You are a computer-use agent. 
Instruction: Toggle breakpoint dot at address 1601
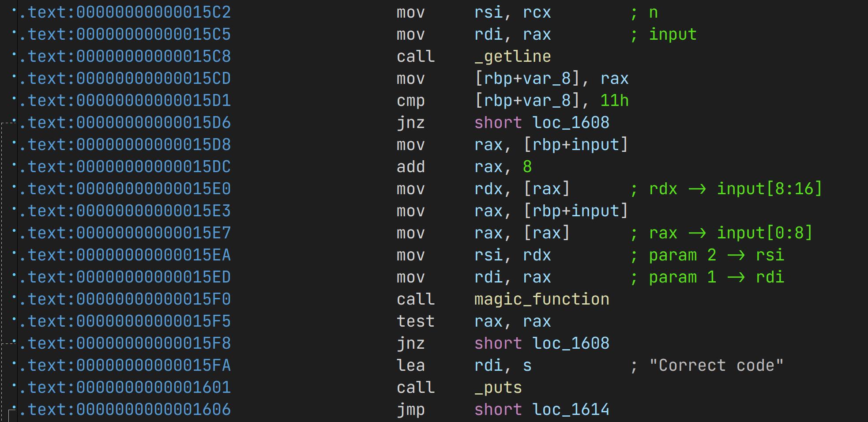coord(15,385)
